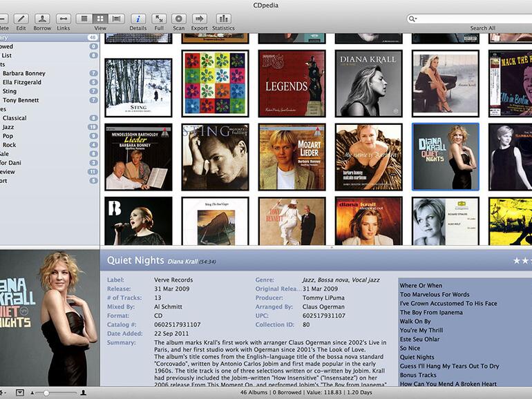
Task: Select the Tony Bennett dancing album cover
Action: click(x=292, y=221)
